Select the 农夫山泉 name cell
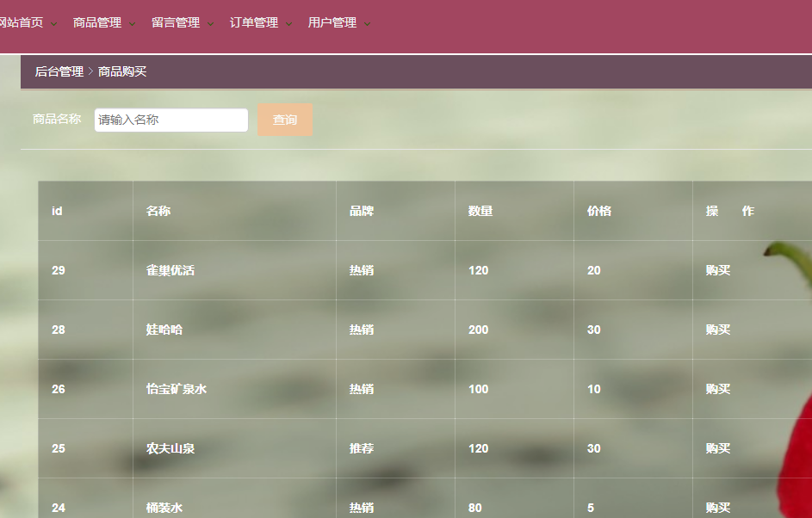The width and height of the screenshot is (812, 518). tap(170, 448)
